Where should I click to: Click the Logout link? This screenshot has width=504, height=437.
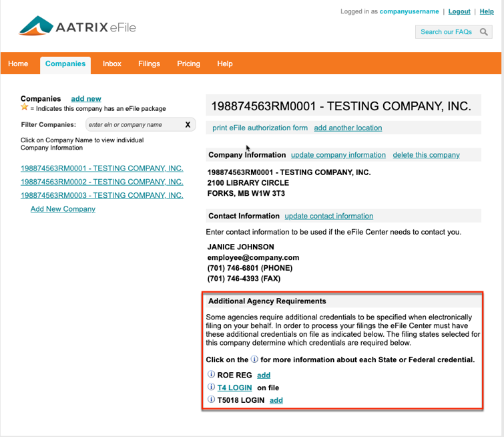(x=459, y=11)
